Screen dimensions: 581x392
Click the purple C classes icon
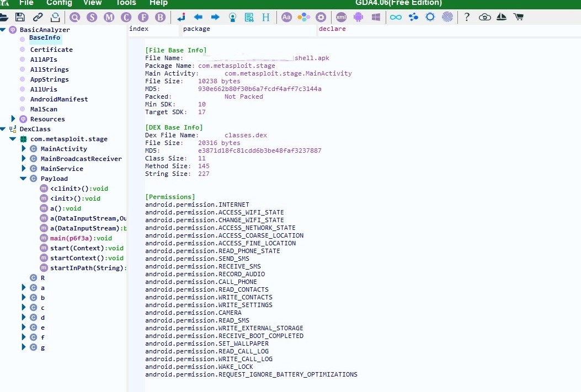126,17
